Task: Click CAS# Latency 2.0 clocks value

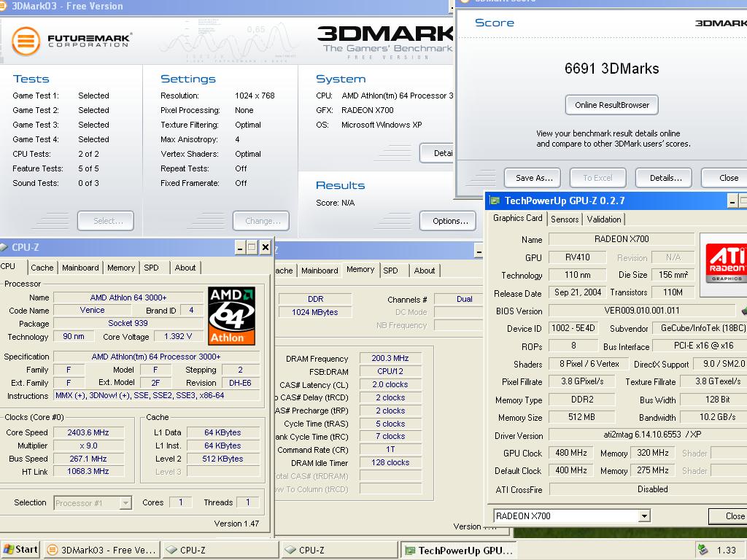Action: coord(390,384)
